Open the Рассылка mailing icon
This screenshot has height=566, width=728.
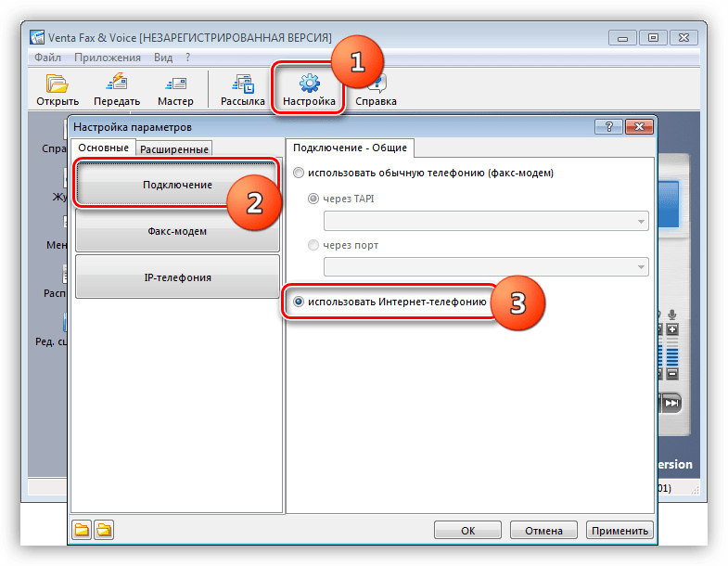point(242,84)
